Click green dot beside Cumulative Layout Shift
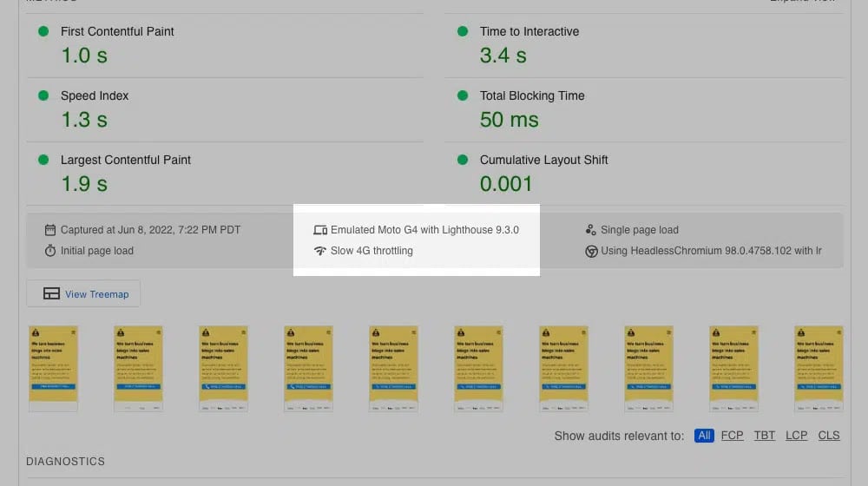Screen dimensions: 868x486 click(463, 160)
